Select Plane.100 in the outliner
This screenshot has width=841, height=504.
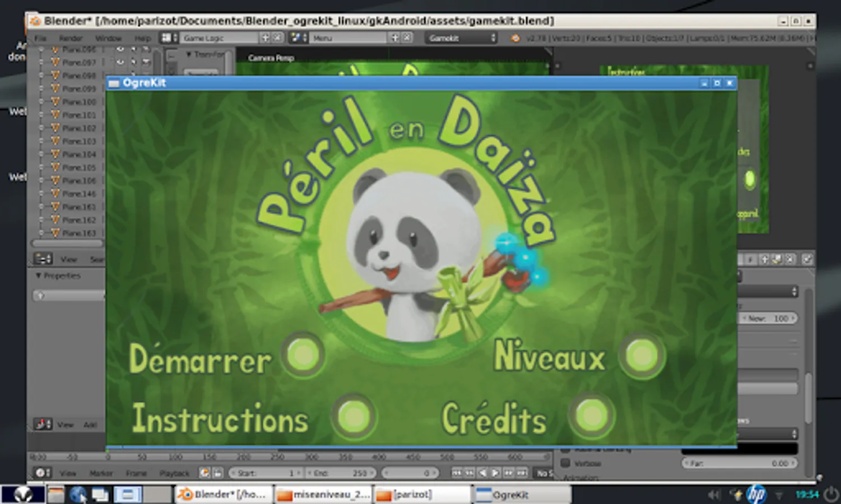(x=79, y=102)
